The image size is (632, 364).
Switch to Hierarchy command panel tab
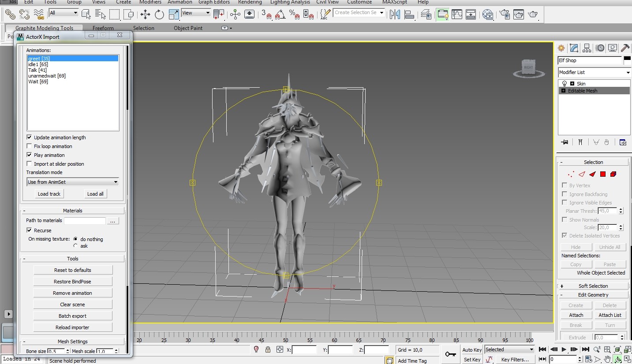(x=587, y=48)
